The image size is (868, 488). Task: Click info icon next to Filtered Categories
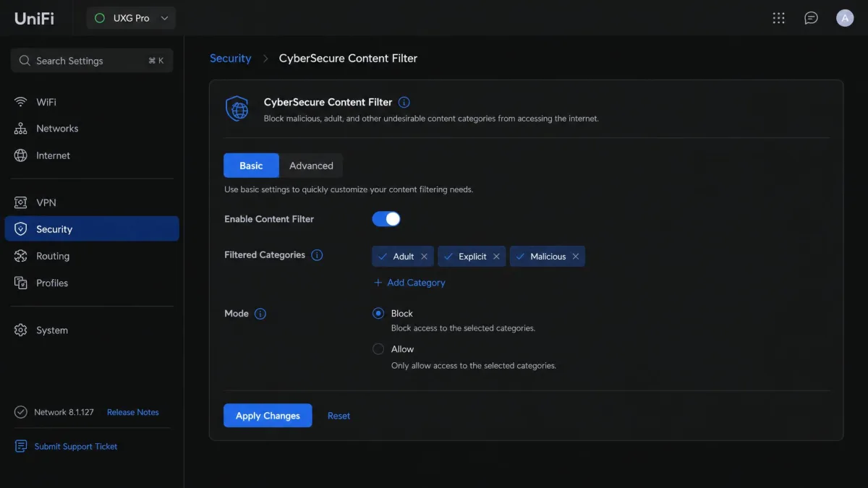coord(317,255)
